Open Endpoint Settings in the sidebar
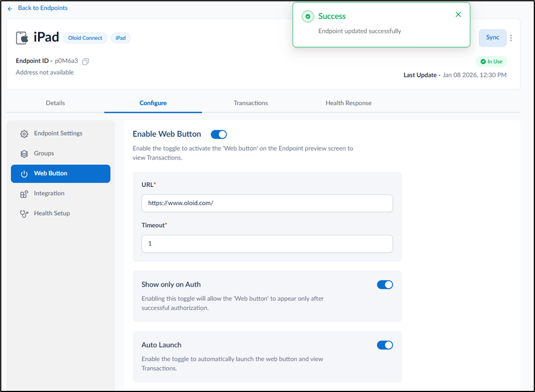Image resolution: width=535 pixels, height=392 pixels. (x=61, y=133)
